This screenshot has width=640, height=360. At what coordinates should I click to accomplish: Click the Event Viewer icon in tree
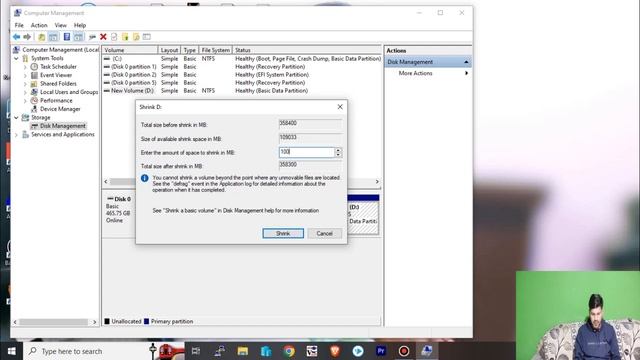pyautogui.click(x=34, y=75)
